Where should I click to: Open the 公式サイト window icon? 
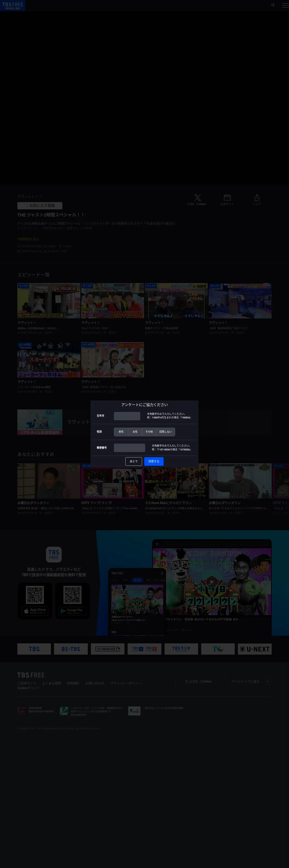[227, 197]
